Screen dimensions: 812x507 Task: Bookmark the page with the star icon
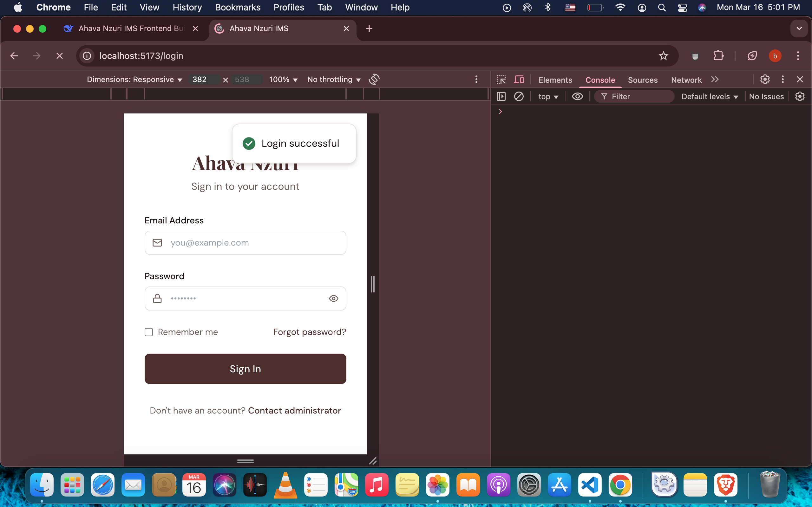pos(663,56)
